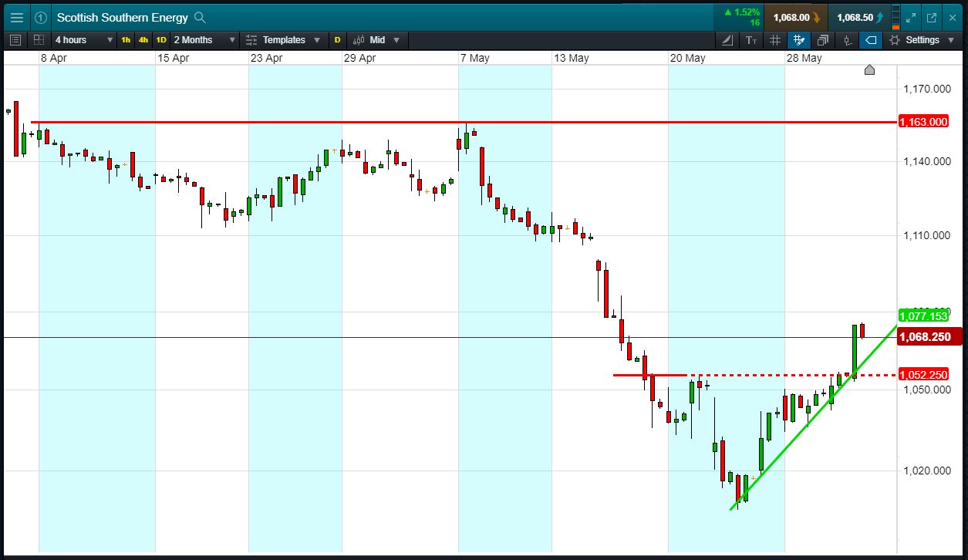The image size is (968, 560).
Task: Click the 23 Apr date label
Action: pos(266,58)
